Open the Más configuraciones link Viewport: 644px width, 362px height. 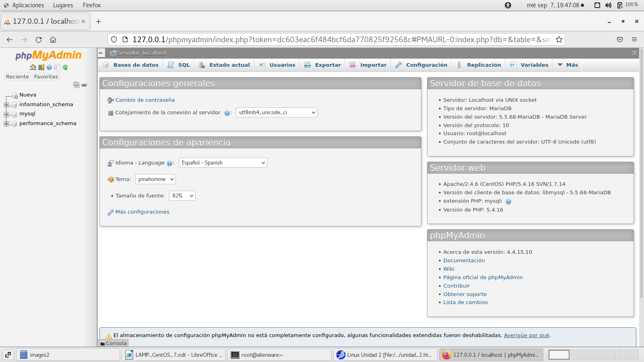(x=142, y=212)
